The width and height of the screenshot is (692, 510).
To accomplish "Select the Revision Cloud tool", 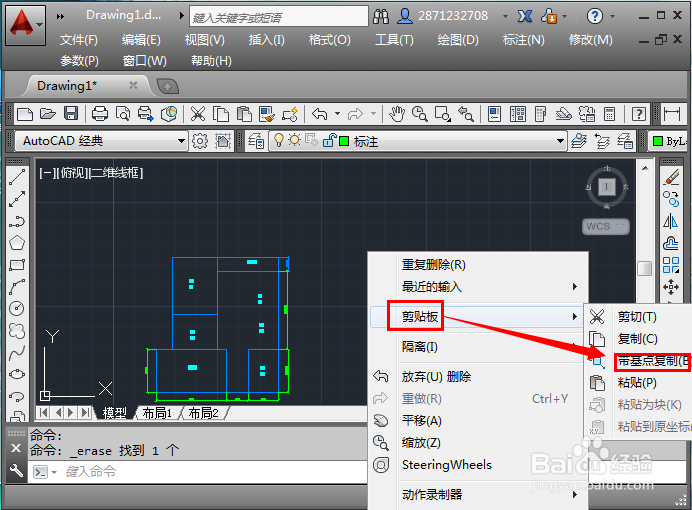I will click(17, 330).
